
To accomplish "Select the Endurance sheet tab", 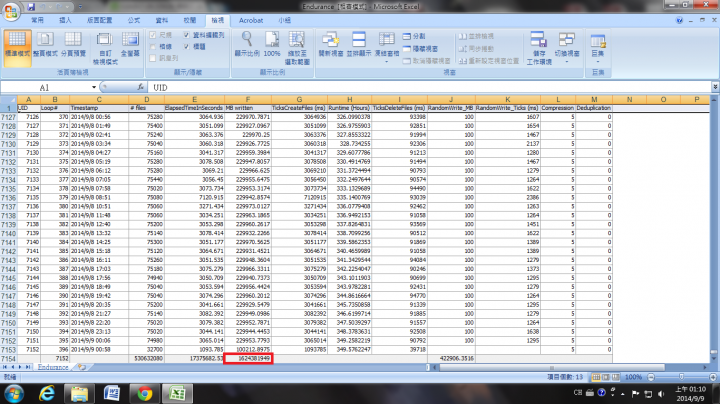I will (53, 367).
